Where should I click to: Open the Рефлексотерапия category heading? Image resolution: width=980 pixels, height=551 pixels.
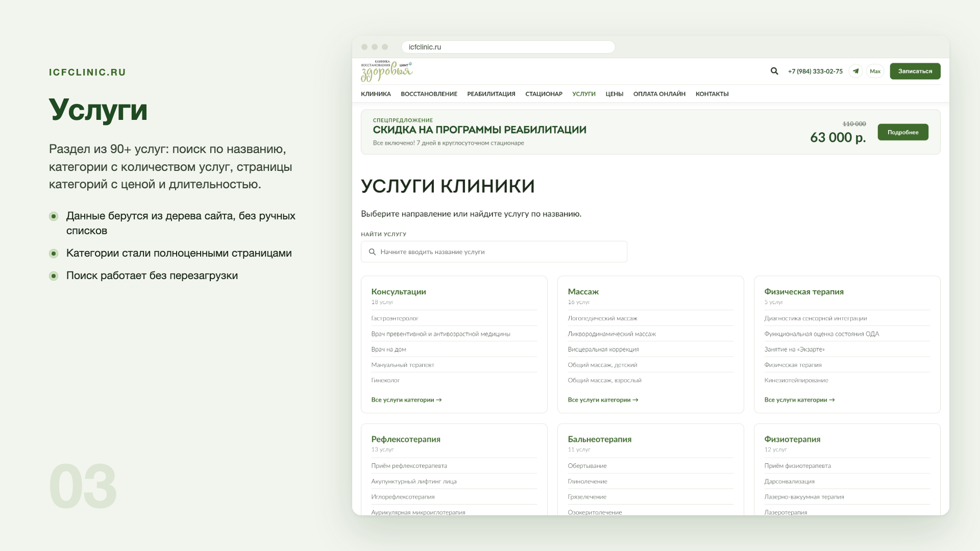pyautogui.click(x=406, y=439)
